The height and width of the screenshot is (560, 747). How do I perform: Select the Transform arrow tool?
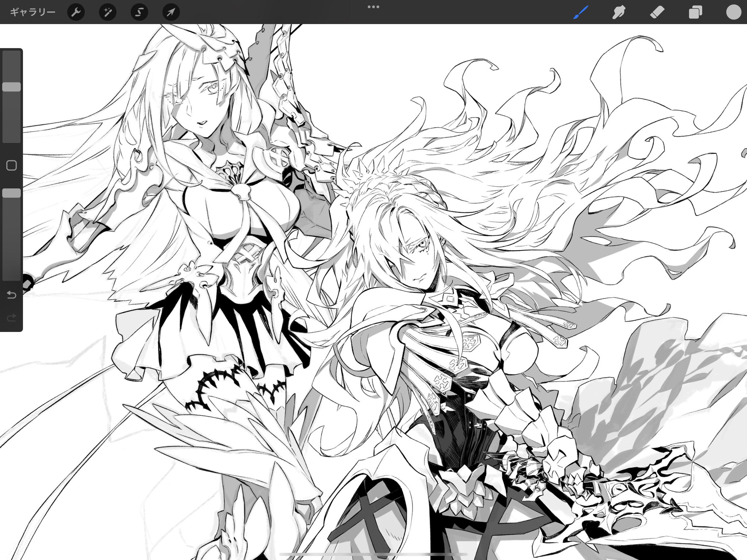(x=170, y=12)
